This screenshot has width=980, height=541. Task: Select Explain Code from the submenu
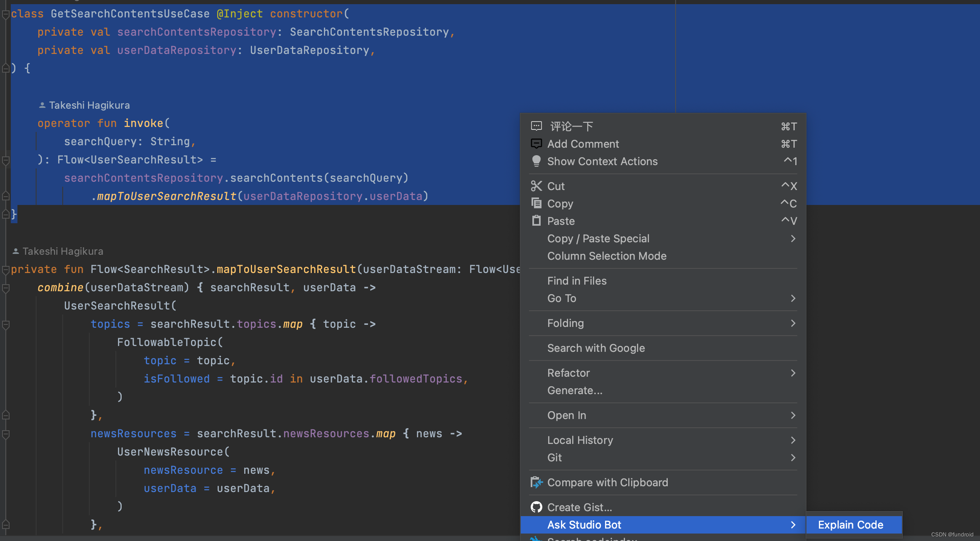[850, 525]
